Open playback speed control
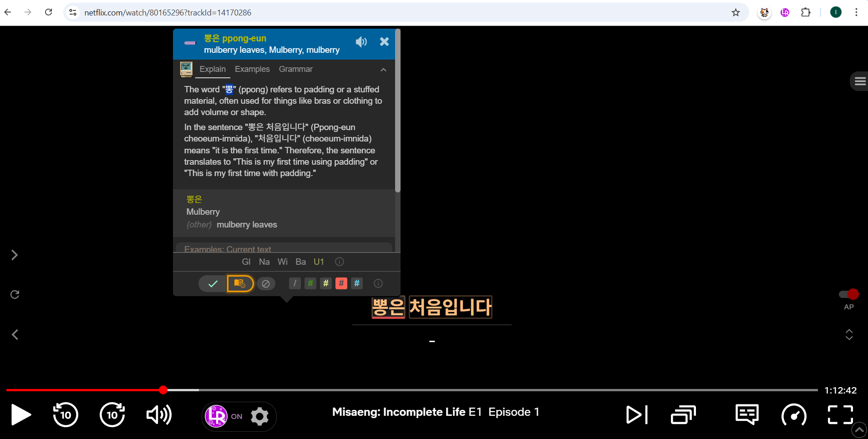 pos(794,415)
